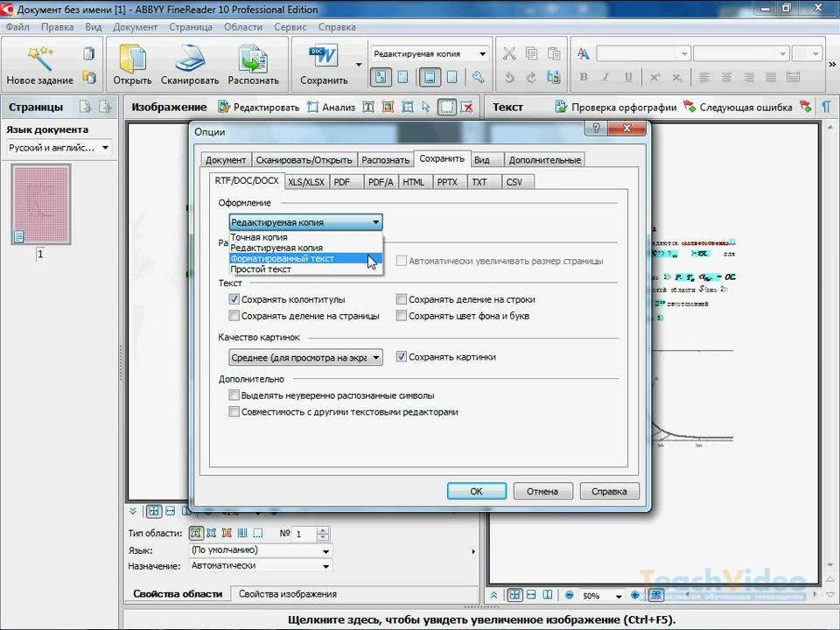Click the Отмена button
Image resolution: width=840 pixels, height=630 pixels.
click(x=542, y=491)
